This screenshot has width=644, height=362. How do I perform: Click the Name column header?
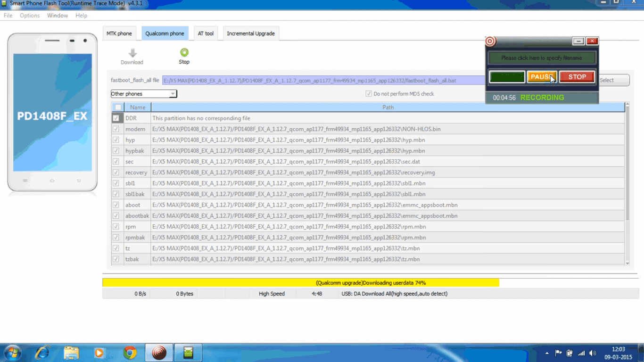click(x=138, y=107)
